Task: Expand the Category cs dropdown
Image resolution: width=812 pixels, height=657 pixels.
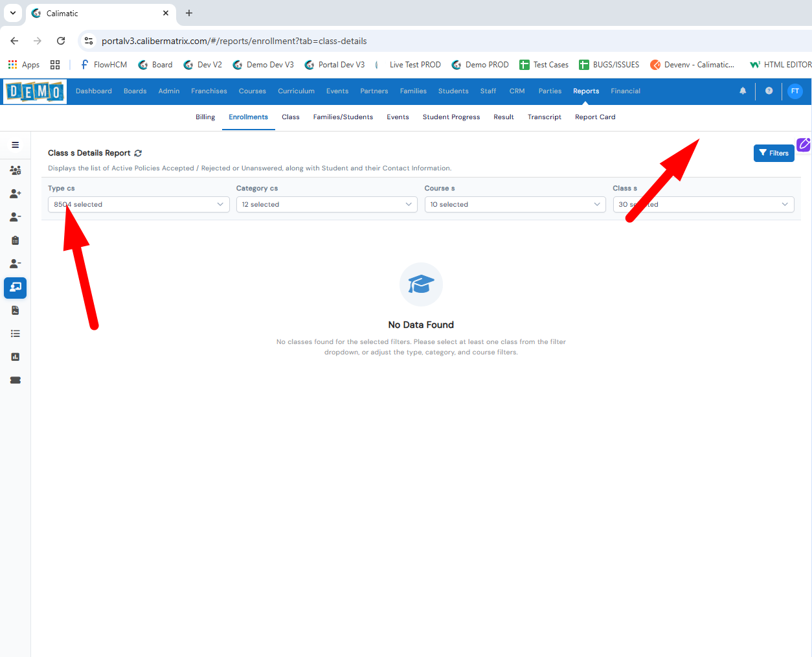Action: click(327, 205)
